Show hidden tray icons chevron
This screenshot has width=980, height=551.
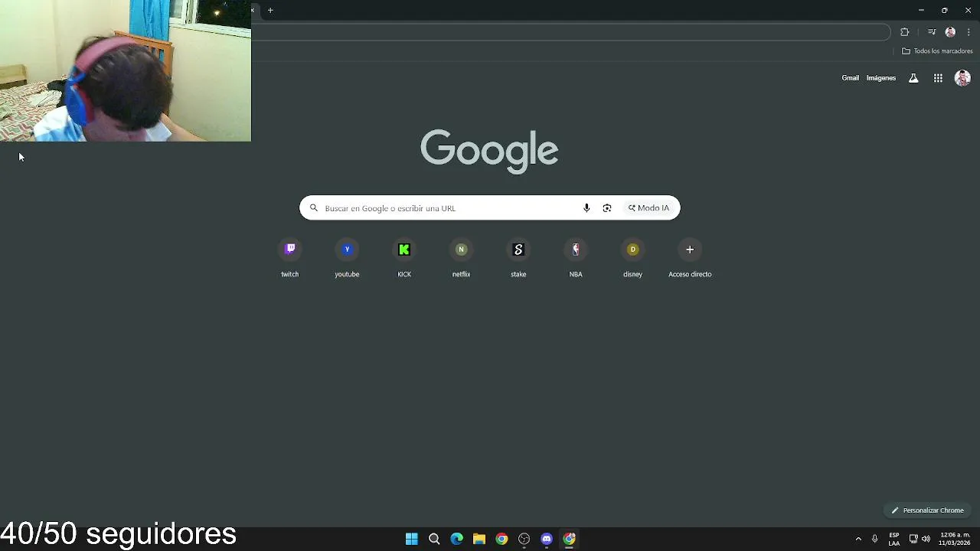858,539
